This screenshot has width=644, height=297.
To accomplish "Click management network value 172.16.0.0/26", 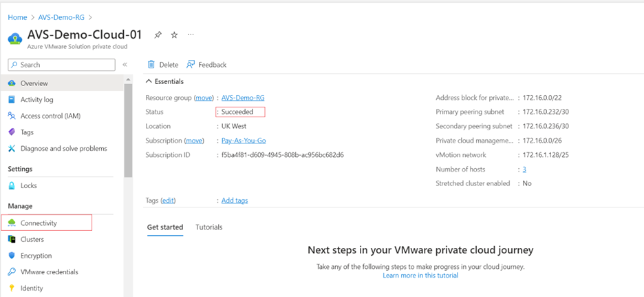I will point(542,141).
